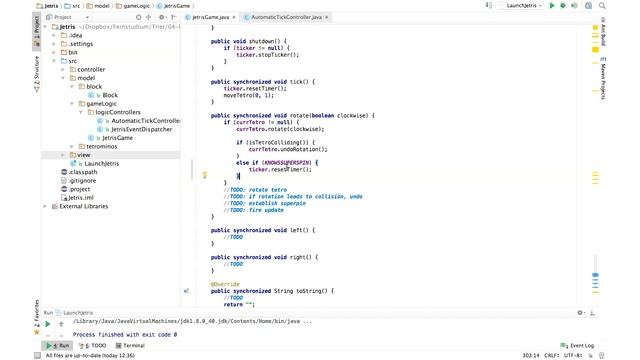Click scroll from source target icon
The image size is (640, 360).
138,17
